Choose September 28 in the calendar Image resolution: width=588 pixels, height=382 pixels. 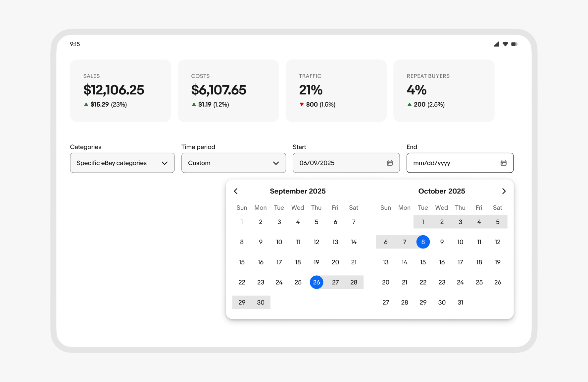click(354, 282)
